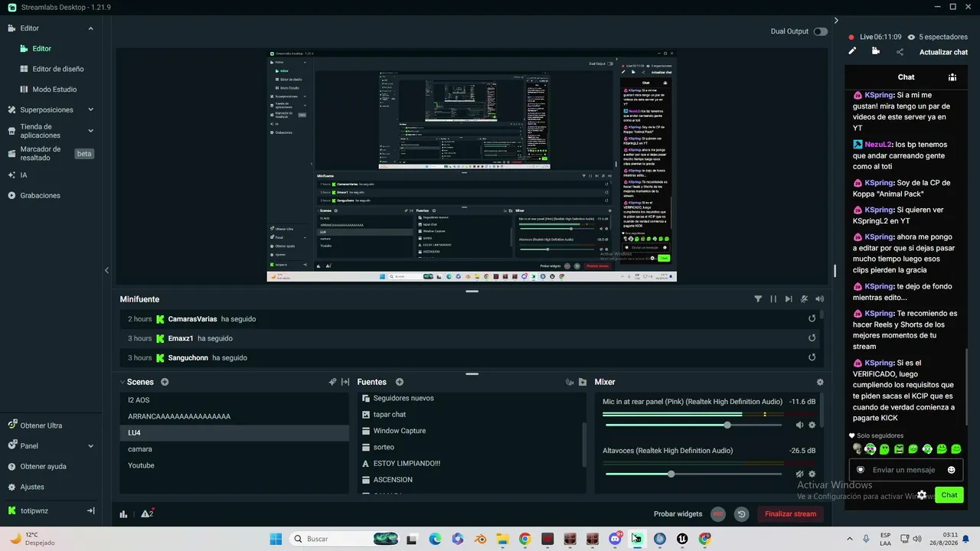Click the Finalizar stream button
The image size is (980, 551).
pos(790,514)
